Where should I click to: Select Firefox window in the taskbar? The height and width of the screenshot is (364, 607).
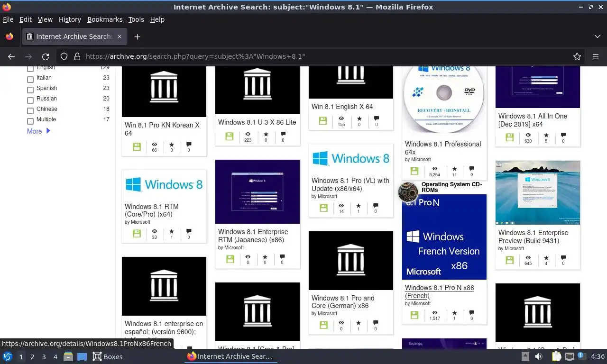(230, 356)
